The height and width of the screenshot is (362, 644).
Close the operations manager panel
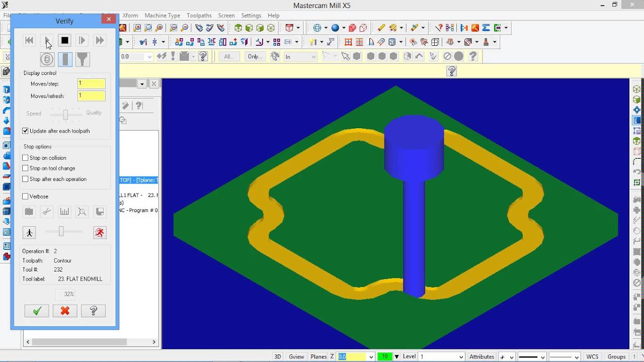(154, 84)
